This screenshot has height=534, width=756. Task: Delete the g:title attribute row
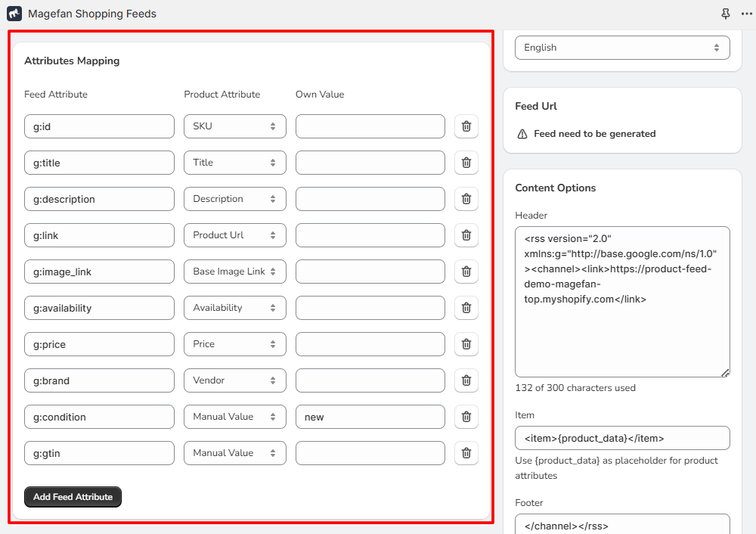click(x=466, y=163)
